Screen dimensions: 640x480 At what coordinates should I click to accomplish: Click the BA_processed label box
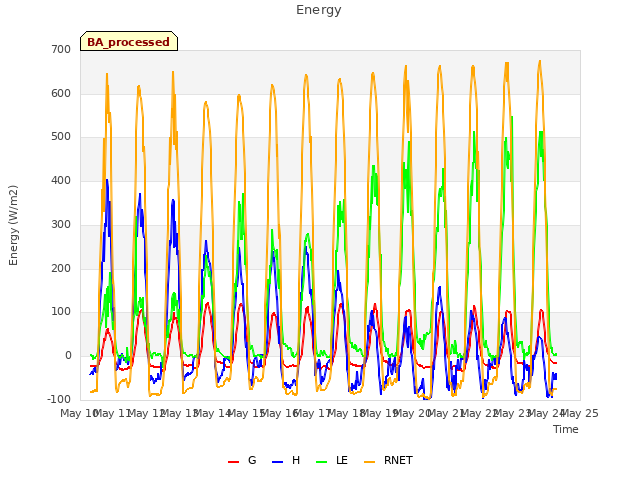coord(129,41)
